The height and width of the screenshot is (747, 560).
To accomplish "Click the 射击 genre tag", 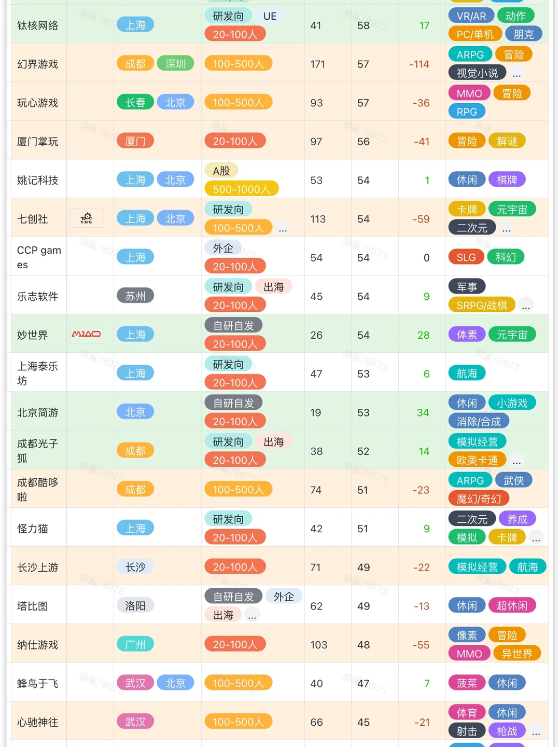I will point(467,731).
